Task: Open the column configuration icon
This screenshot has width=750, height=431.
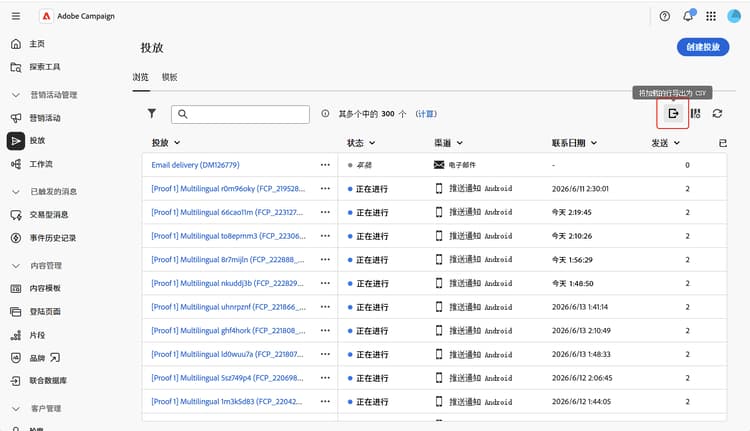Action: (x=695, y=113)
